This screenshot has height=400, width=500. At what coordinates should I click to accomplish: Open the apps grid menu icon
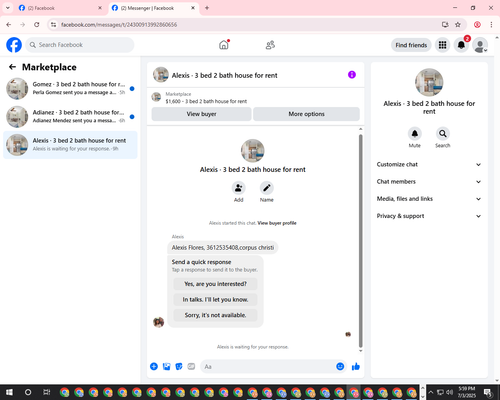pyautogui.click(x=442, y=45)
